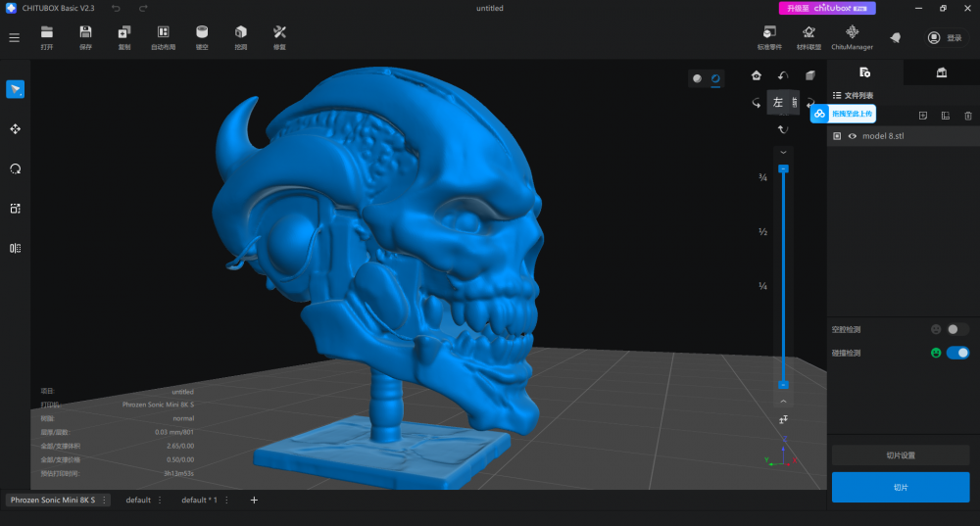
Task: Open options menu for Phrozen Sonic Mini 8K S tab
Action: [104, 501]
